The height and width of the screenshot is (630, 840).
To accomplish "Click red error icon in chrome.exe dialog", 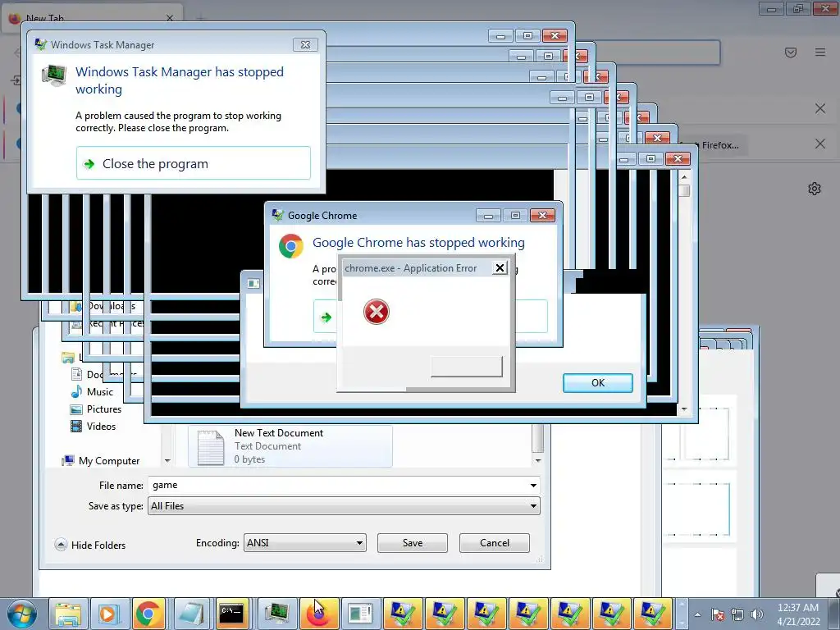I will [x=376, y=312].
